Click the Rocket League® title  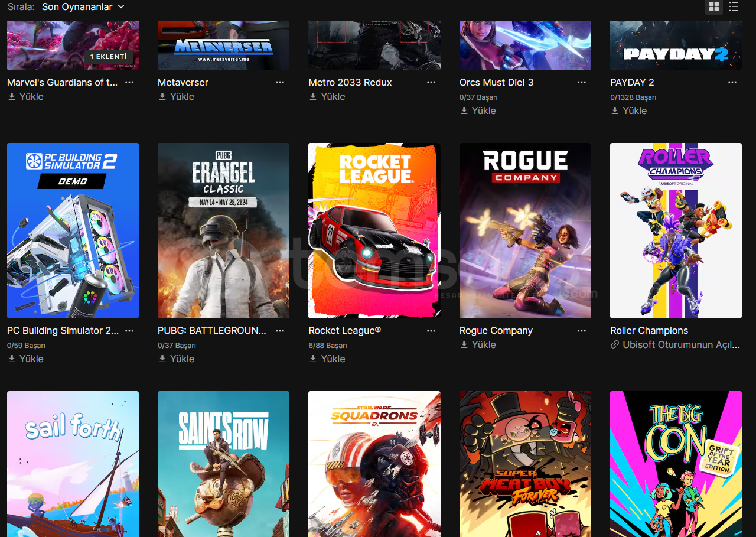coord(345,330)
